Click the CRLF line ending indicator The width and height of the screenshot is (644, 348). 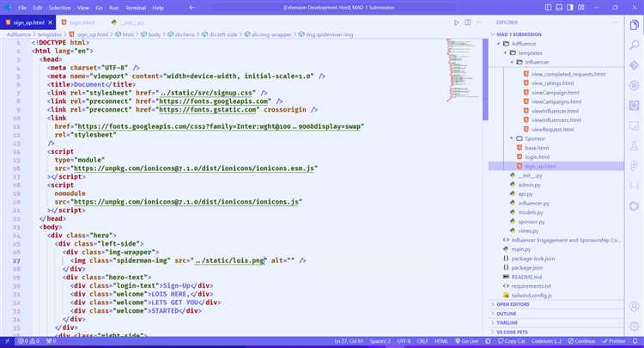(422, 341)
